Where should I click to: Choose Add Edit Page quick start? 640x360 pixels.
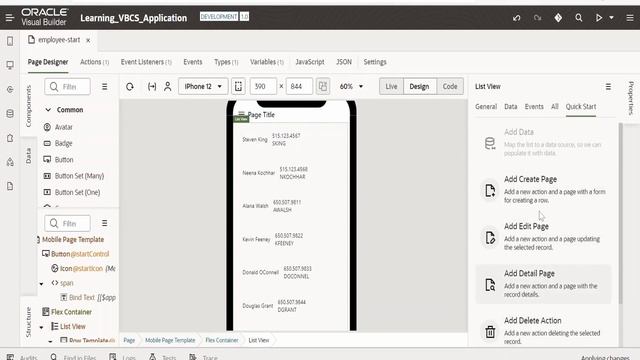(543, 237)
